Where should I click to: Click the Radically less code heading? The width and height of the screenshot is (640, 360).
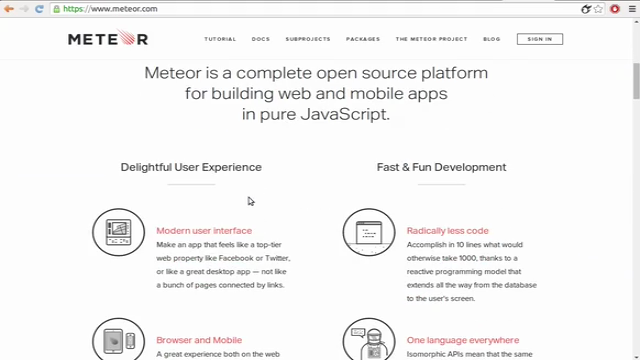pos(448,231)
